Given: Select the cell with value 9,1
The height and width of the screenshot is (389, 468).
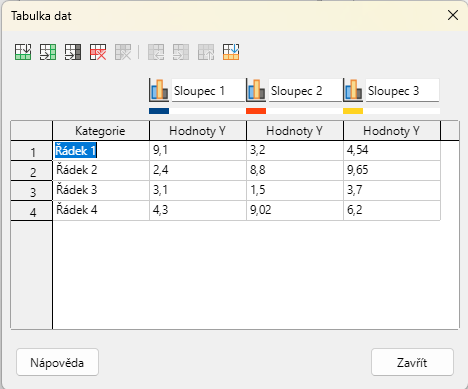Looking at the screenshot, I should 198,151.
